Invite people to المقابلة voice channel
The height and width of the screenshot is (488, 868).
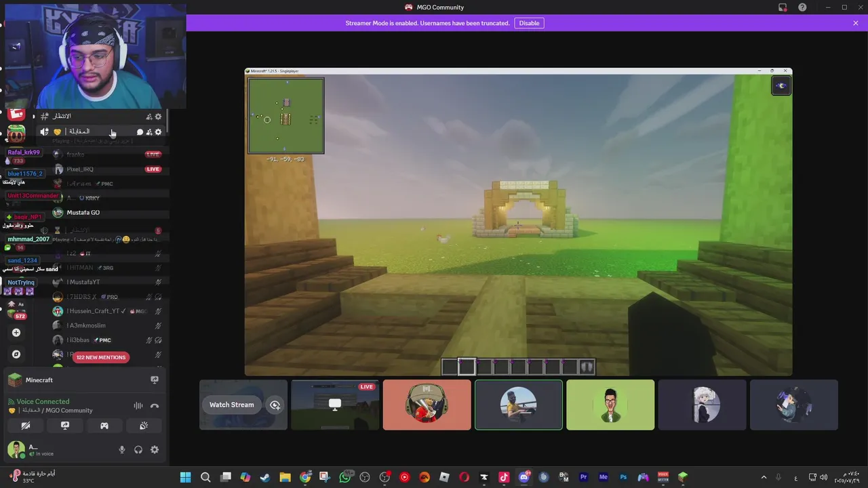click(x=149, y=132)
